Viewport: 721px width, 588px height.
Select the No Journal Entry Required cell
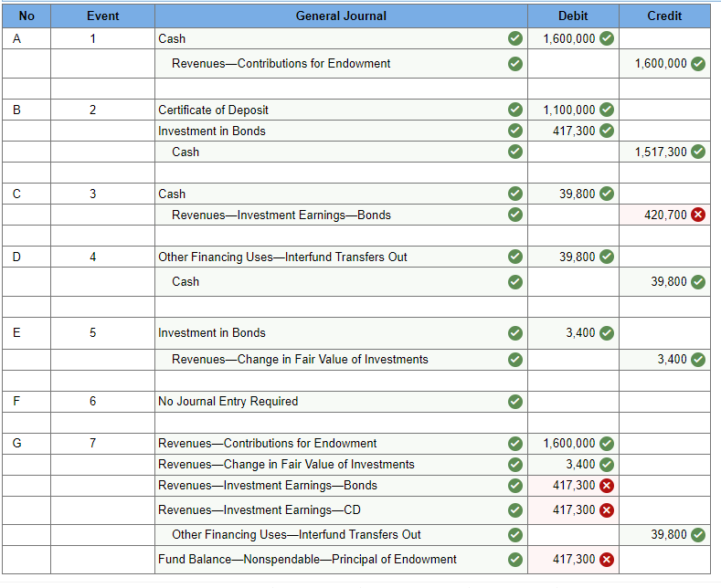[x=341, y=402]
